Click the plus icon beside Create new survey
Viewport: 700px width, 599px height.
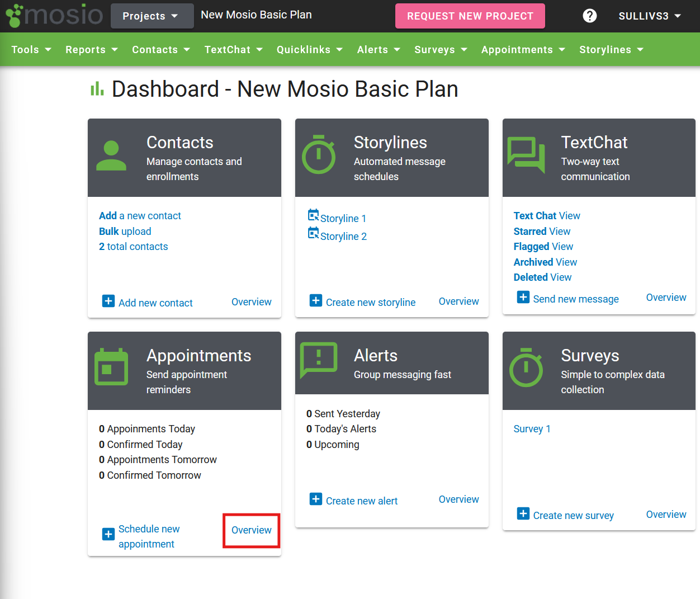coord(523,513)
